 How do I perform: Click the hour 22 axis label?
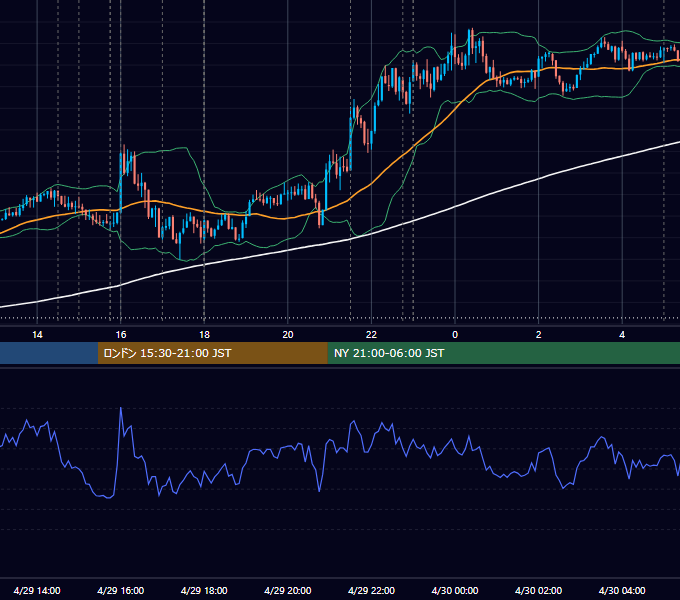tap(371, 334)
